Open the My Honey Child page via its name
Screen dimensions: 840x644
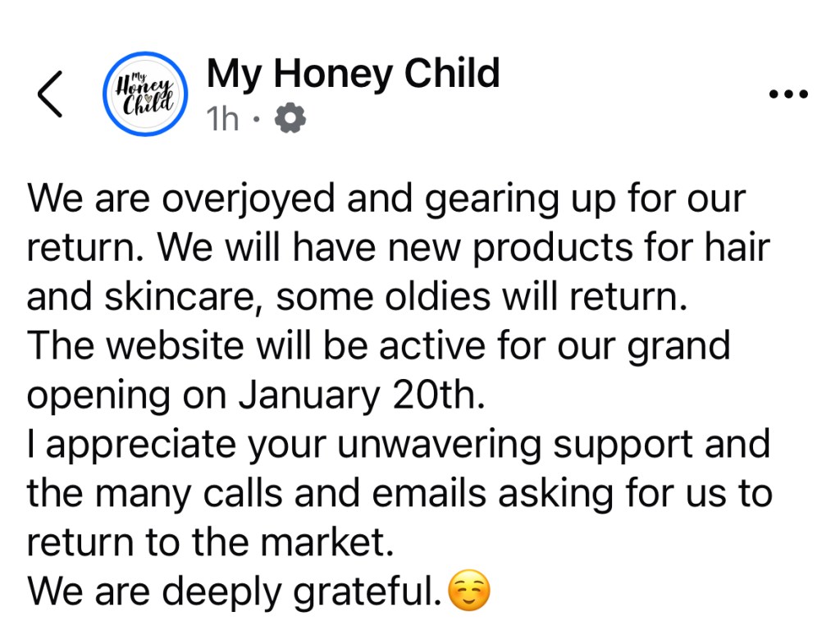pos(353,73)
